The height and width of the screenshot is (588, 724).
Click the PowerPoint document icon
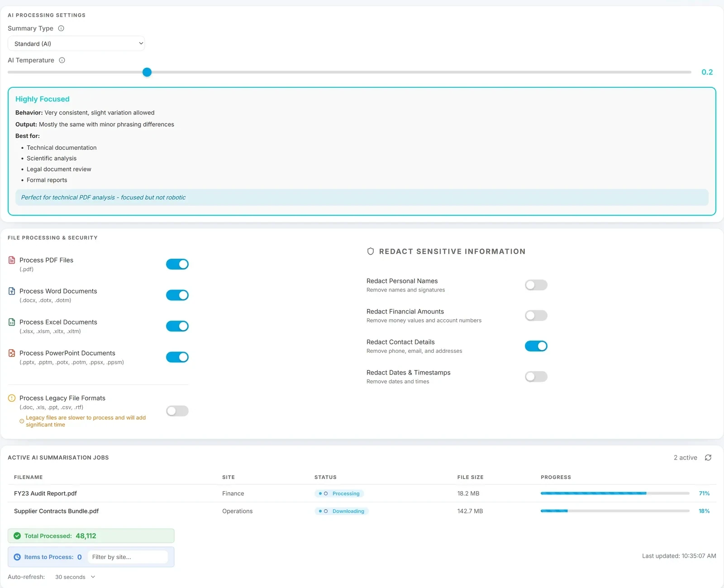(12, 353)
